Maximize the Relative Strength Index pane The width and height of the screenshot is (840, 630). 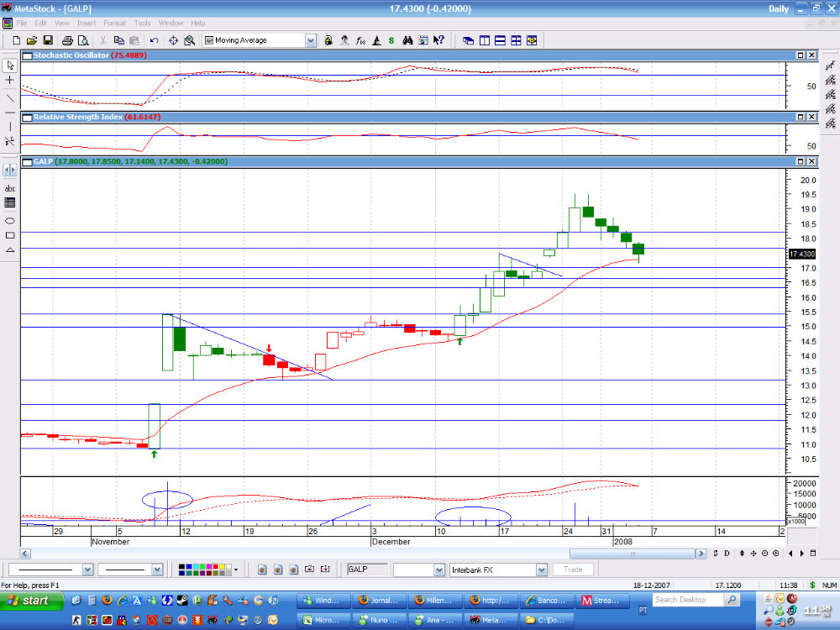click(x=801, y=117)
